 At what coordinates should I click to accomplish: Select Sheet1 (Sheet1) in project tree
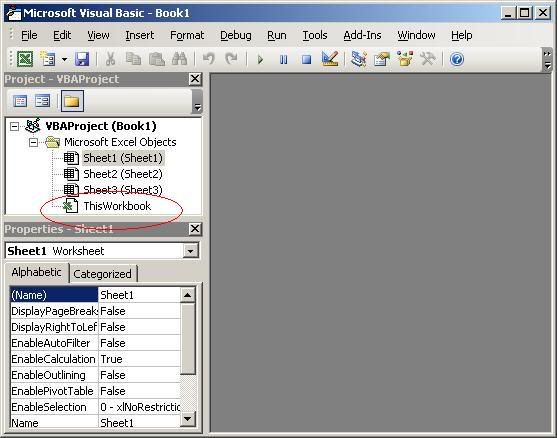coord(123,158)
